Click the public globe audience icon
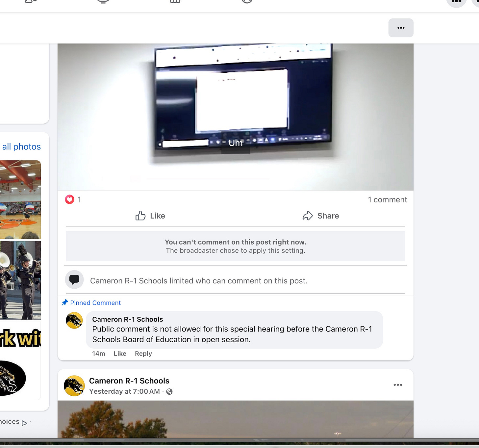The image size is (479, 448). pos(169,391)
